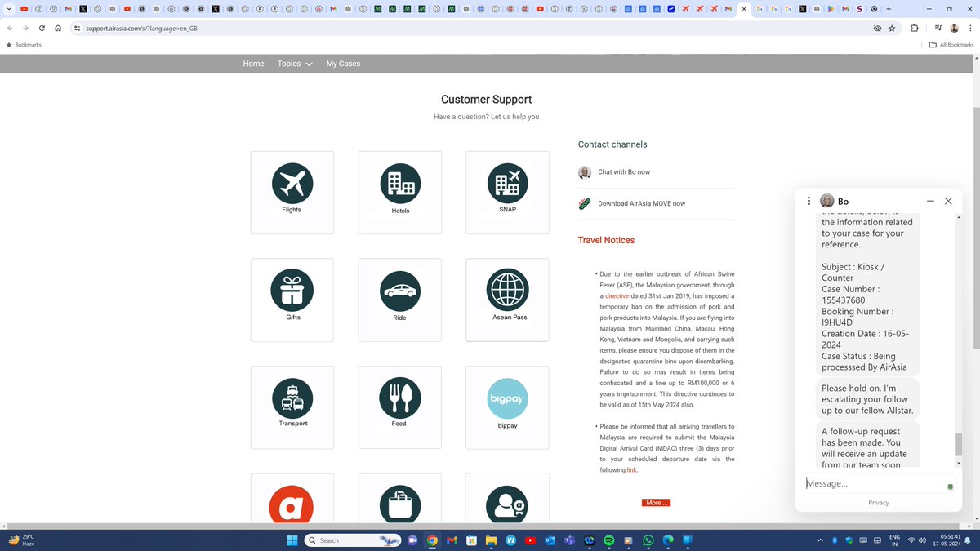This screenshot has width=980, height=551.
Task: Click the Travel Notices heading
Action: click(x=606, y=240)
